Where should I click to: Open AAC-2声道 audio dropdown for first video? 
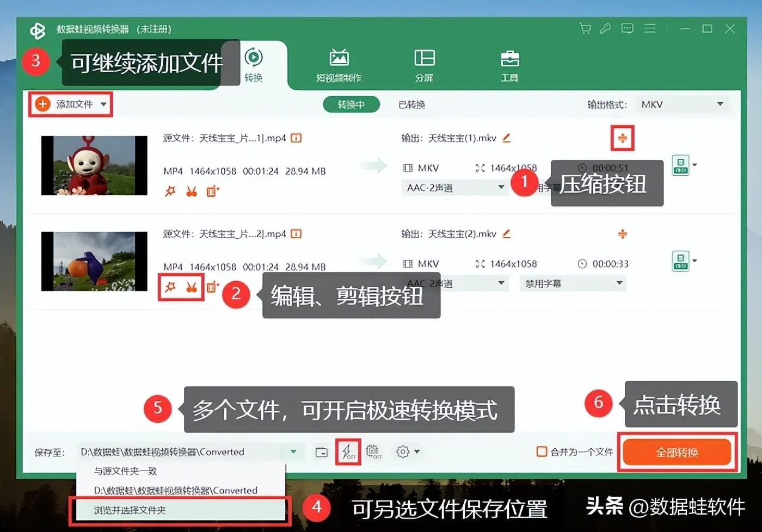(455, 188)
